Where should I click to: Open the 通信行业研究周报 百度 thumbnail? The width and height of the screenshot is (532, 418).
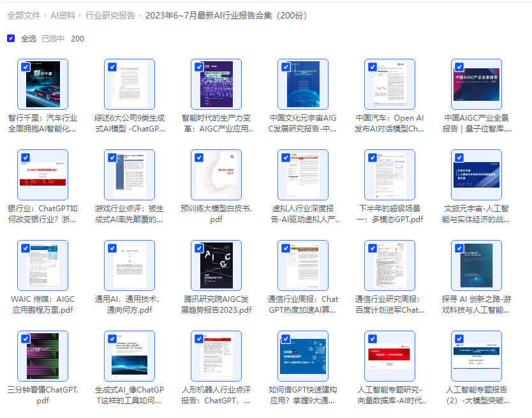(390, 265)
